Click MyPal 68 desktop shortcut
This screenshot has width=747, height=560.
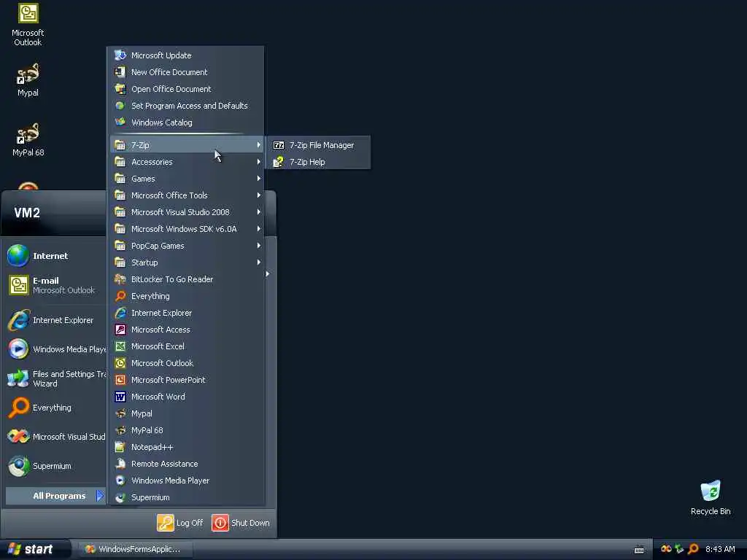(x=28, y=140)
